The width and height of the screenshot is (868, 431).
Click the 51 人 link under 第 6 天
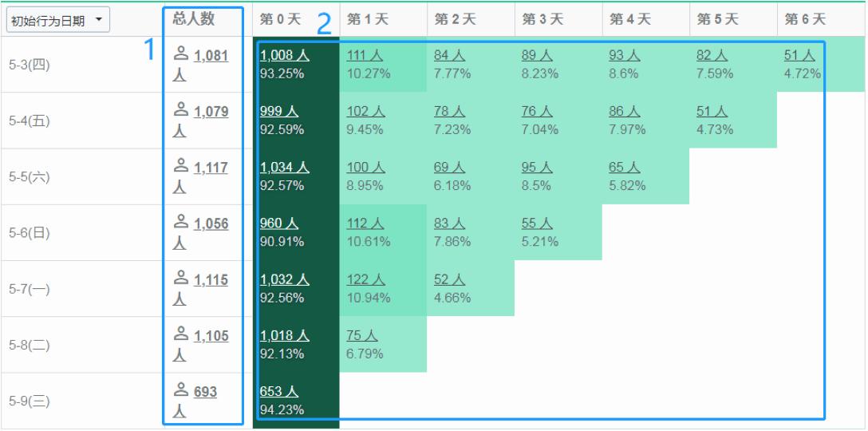click(800, 56)
